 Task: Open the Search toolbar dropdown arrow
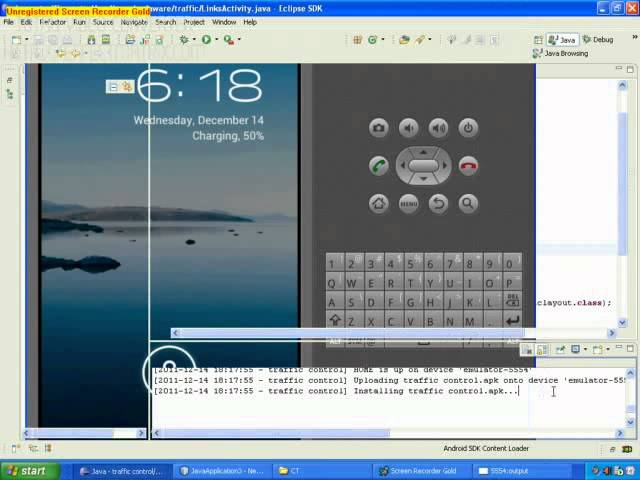click(x=430, y=40)
